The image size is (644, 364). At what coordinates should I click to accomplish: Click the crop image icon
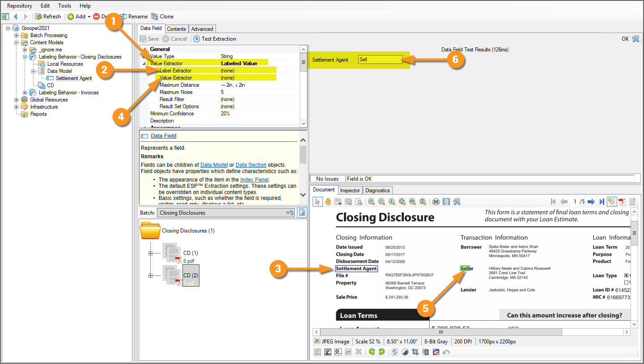(415, 352)
